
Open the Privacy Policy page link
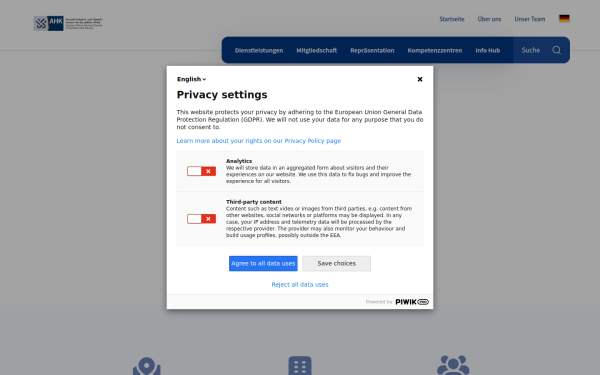[x=259, y=141]
